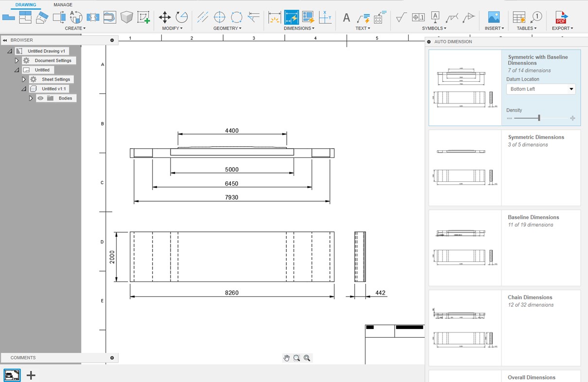Viewport: 588px width, 382px height.
Task: Open the Datum Location dropdown
Action: (x=541, y=89)
